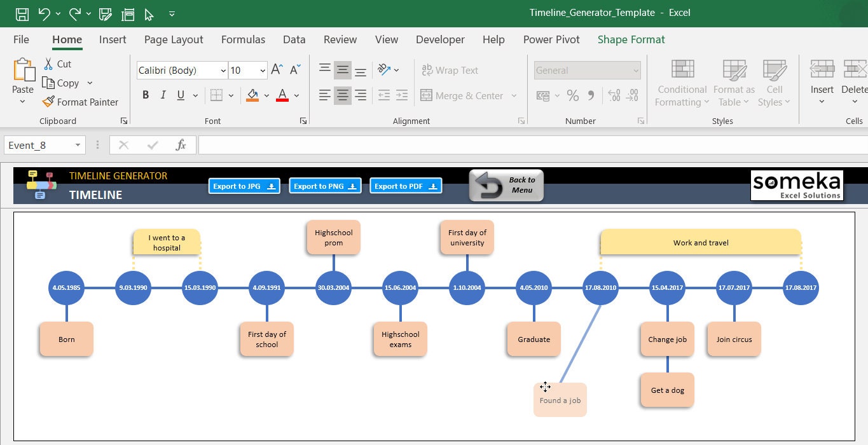Click the Decrease Indent icon
The width and height of the screenshot is (868, 445).
pos(384,95)
